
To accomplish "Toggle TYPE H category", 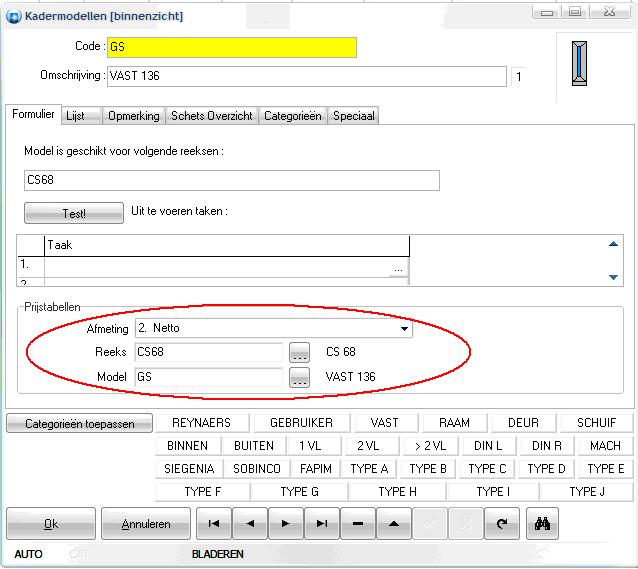I will (x=398, y=492).
